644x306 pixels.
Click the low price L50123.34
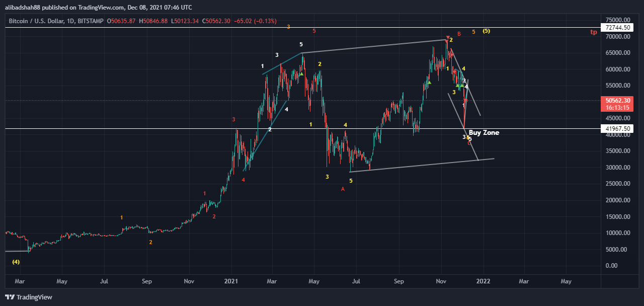click(186, 21)
